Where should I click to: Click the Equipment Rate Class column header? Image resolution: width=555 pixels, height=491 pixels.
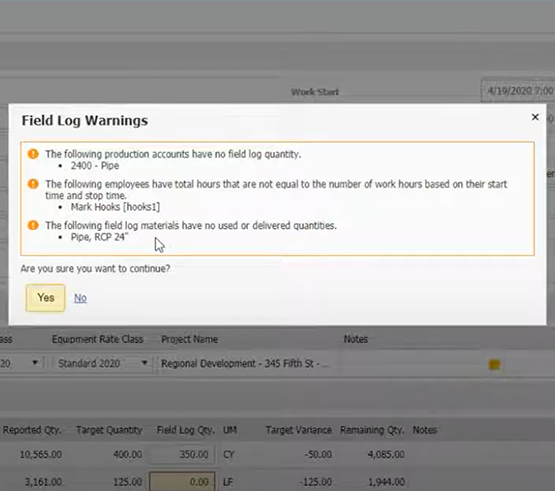coord(97,339)
